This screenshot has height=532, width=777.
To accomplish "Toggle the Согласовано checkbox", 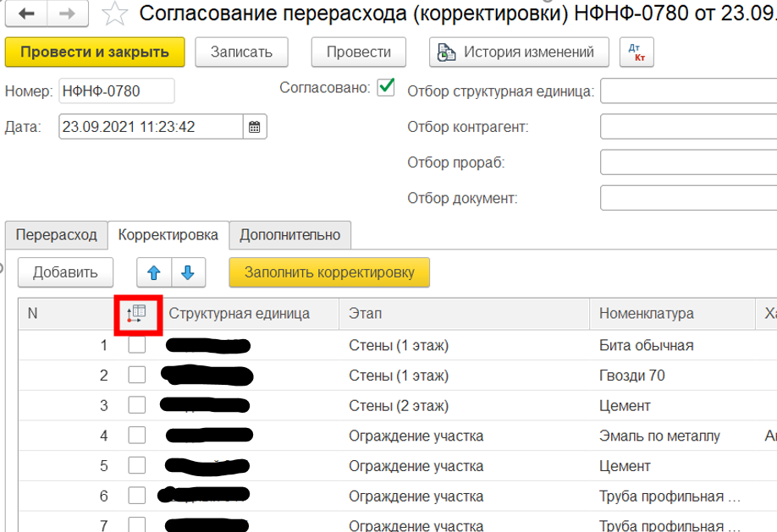I will click(x=386, y=87).
